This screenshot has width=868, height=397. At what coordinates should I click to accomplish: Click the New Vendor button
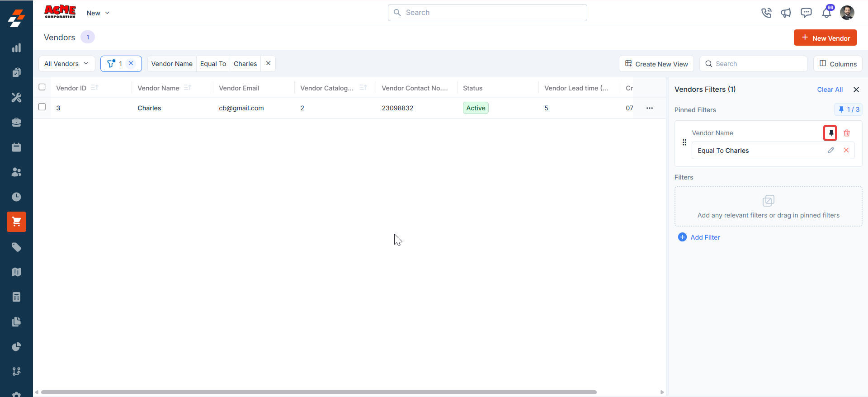pyautogui.click(x=825, y=38)
